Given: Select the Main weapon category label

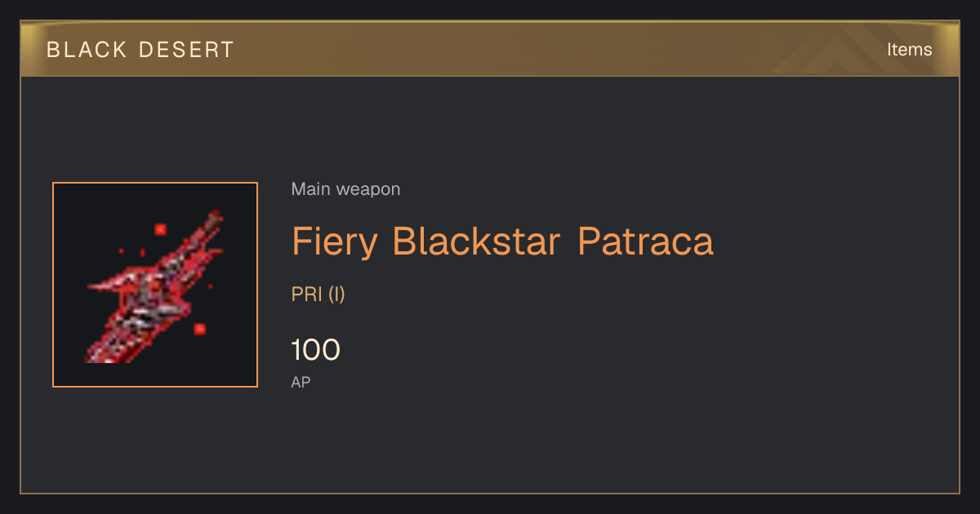Looking at the screenshot, I should click(x=345, y=189).
